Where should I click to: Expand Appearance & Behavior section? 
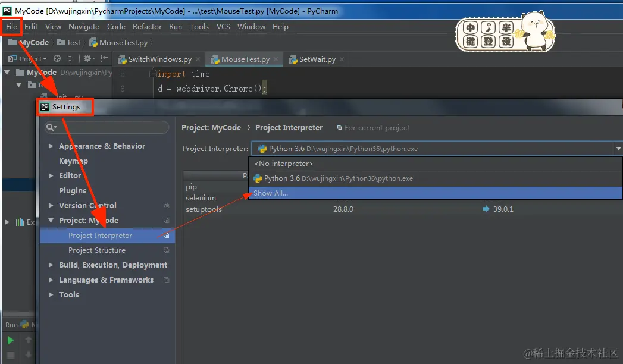51,146
